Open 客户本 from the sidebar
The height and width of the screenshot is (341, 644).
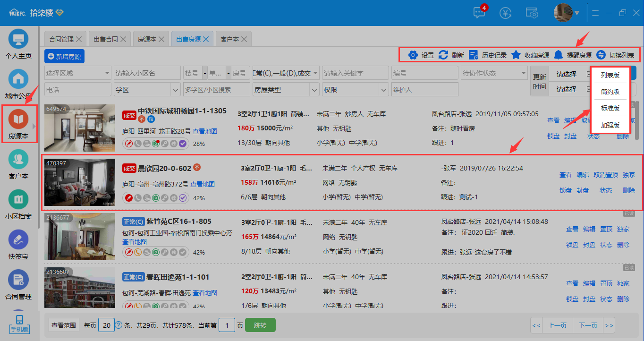click(x=18, y=164)
